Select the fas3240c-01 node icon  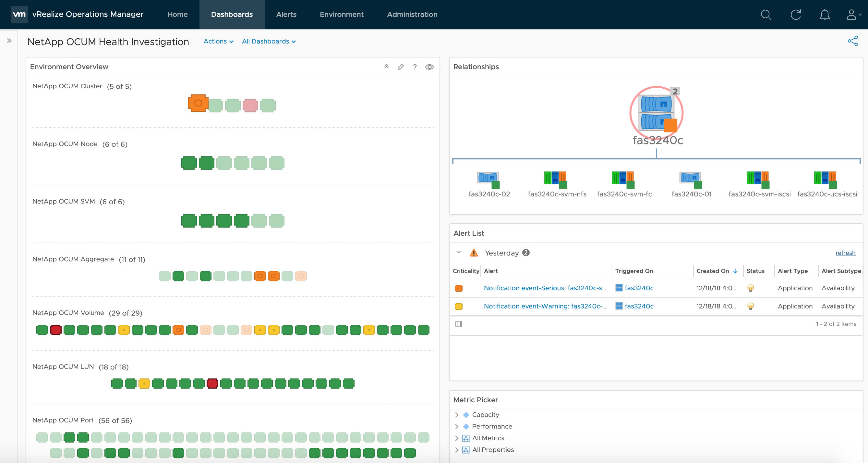click(691, 180)
